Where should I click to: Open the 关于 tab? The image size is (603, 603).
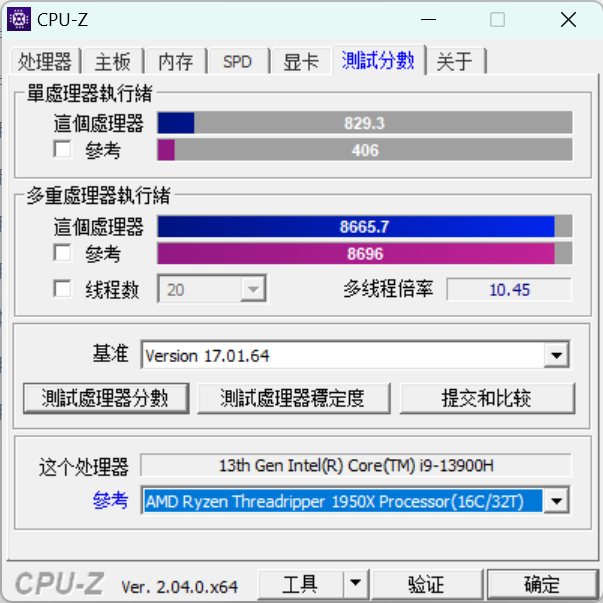click(x=455, y=61)
